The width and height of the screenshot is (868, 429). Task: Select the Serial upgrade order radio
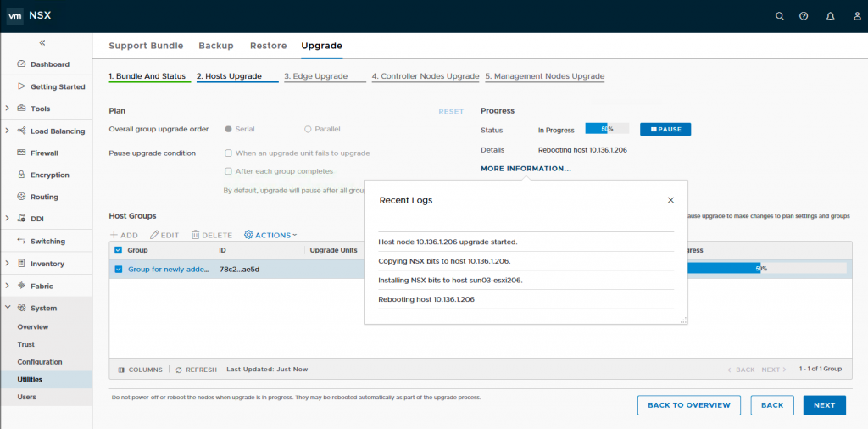[227, 129]
